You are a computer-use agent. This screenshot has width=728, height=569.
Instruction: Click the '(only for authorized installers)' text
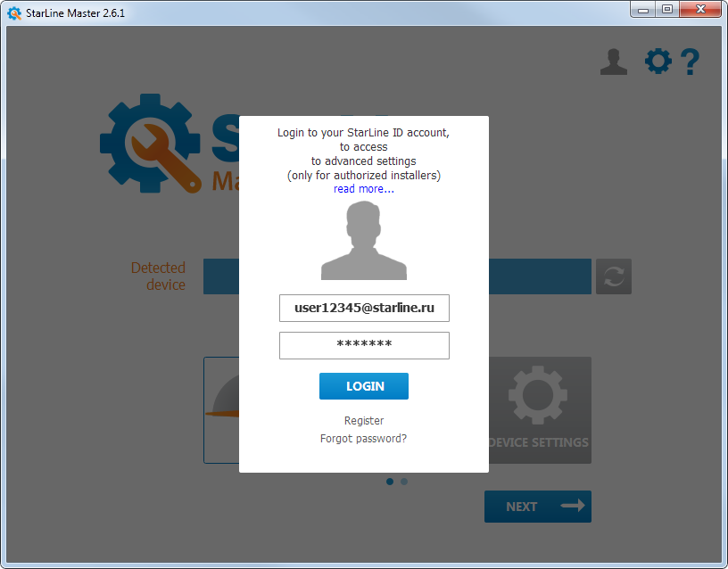pyautogui.click(x=363, y=176)
